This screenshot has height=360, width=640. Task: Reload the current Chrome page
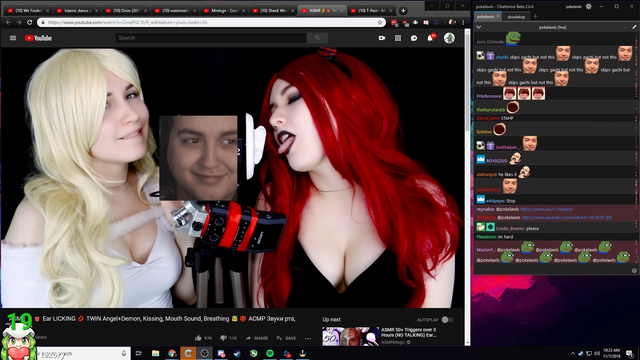click(x=29, y=22)
